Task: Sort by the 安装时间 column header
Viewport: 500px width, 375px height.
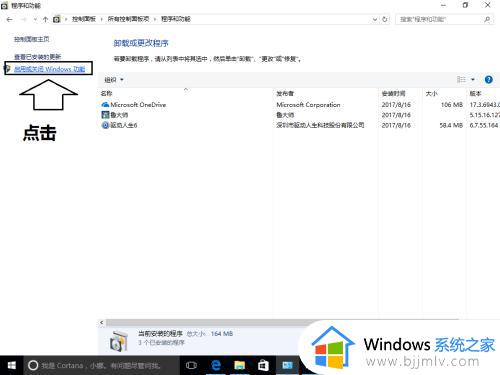Action: click(394, 94)
